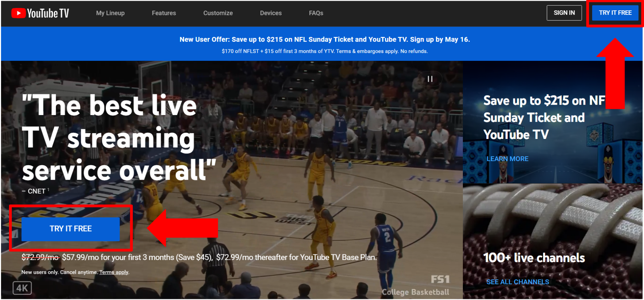Open the Terms apply link

(114, 272)
